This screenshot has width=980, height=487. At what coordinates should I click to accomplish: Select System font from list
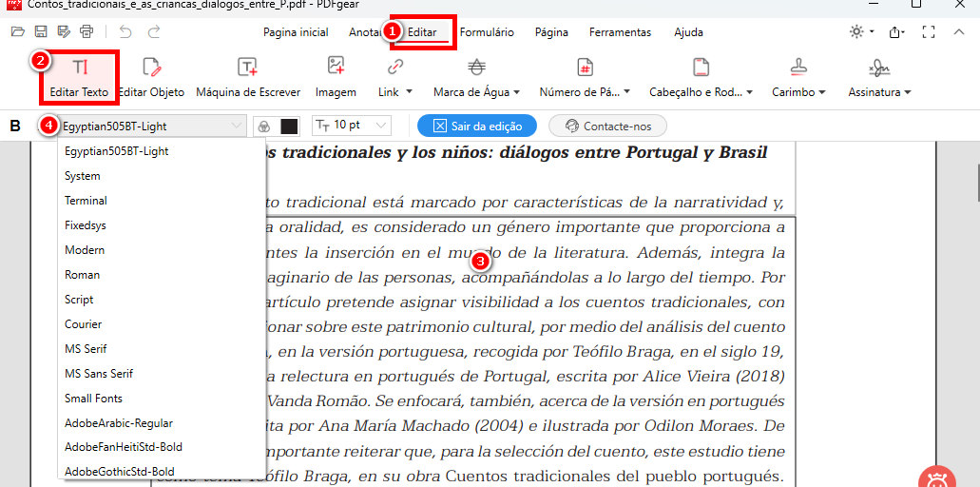coord(162,176)
